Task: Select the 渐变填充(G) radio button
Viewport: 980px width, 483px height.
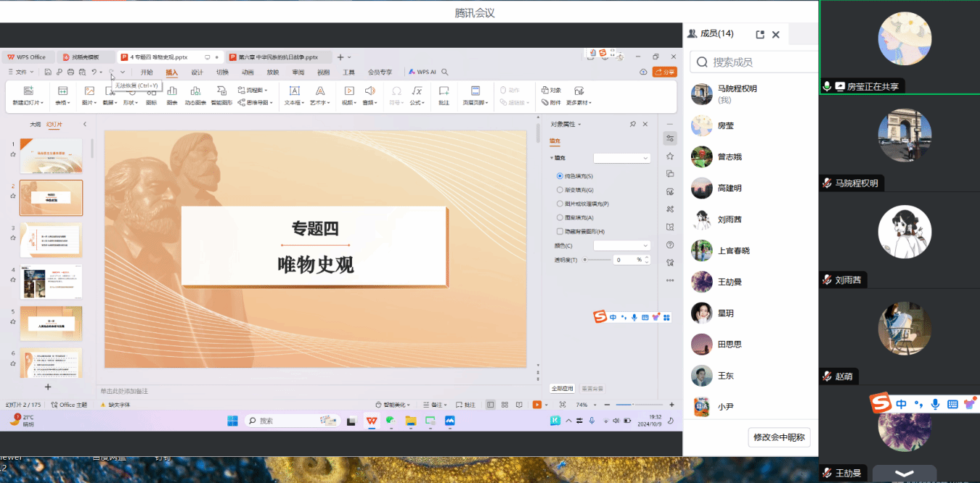Action: 560,190
